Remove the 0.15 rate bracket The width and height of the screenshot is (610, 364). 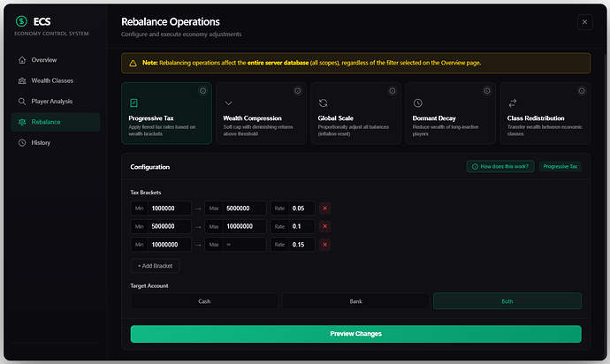point(324,245)
